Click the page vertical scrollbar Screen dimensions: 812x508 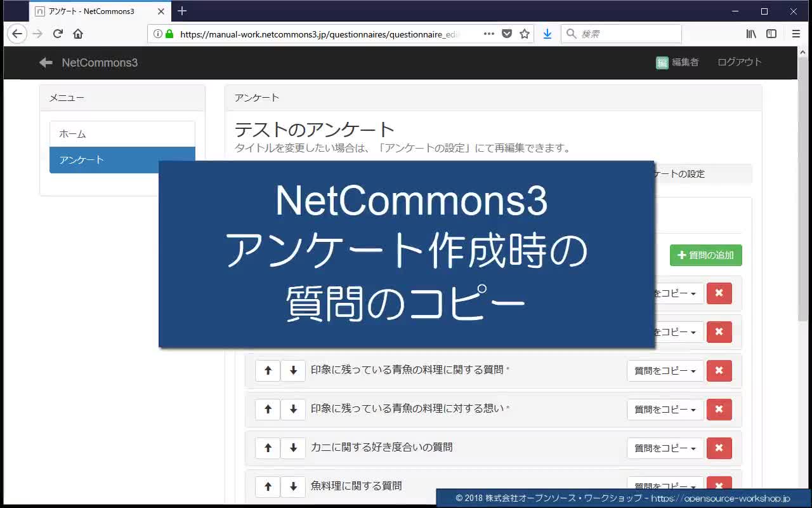(x=804, y=190)
